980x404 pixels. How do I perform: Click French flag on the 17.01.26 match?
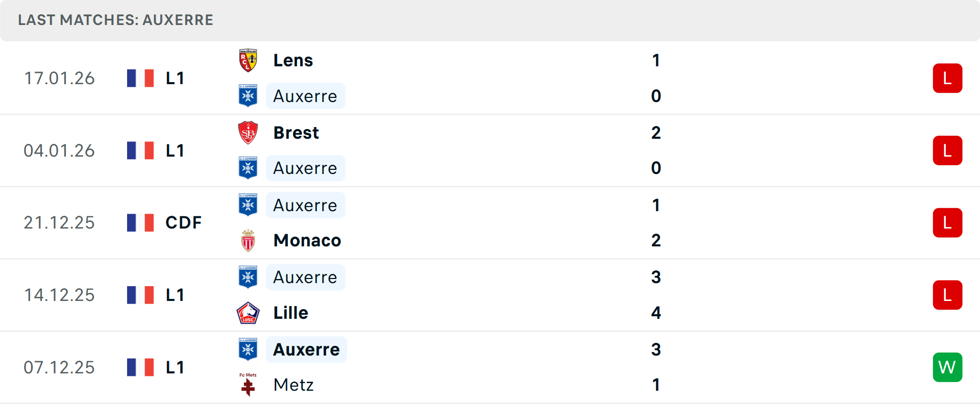(140, 79)
